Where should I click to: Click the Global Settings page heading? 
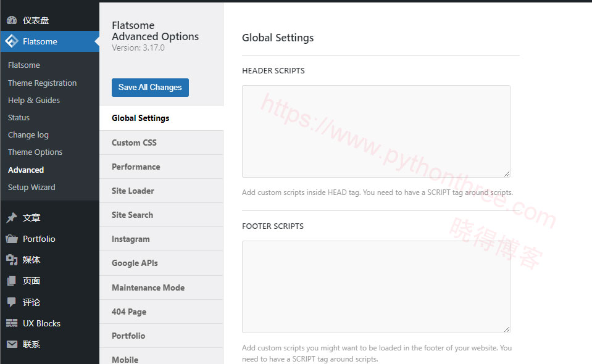278,38
